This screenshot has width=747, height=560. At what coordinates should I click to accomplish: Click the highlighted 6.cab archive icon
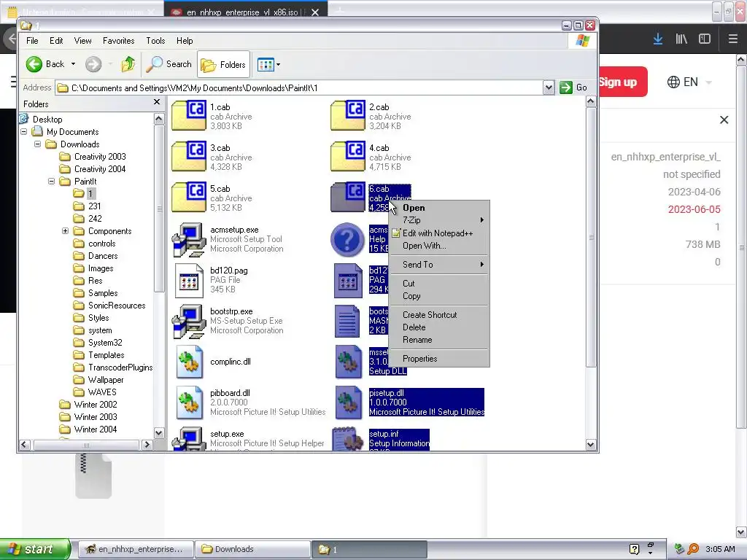point(348,197)
